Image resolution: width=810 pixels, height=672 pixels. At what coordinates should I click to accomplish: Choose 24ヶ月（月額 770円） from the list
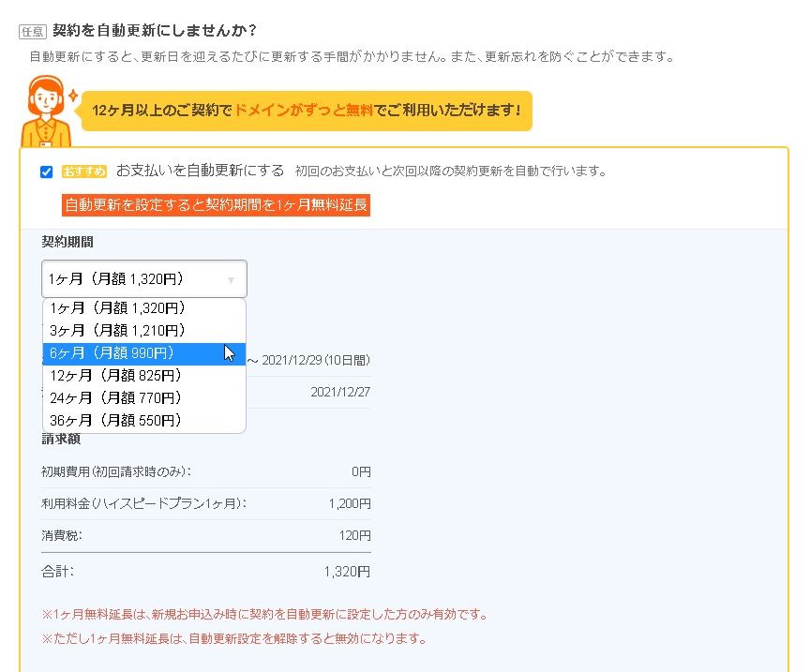tap(115, 398)
